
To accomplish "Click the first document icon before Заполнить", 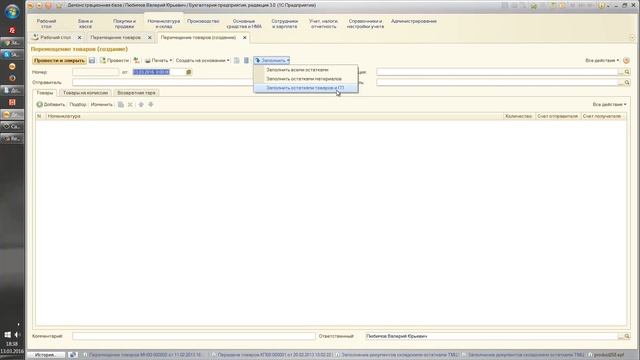I will 236,60.
